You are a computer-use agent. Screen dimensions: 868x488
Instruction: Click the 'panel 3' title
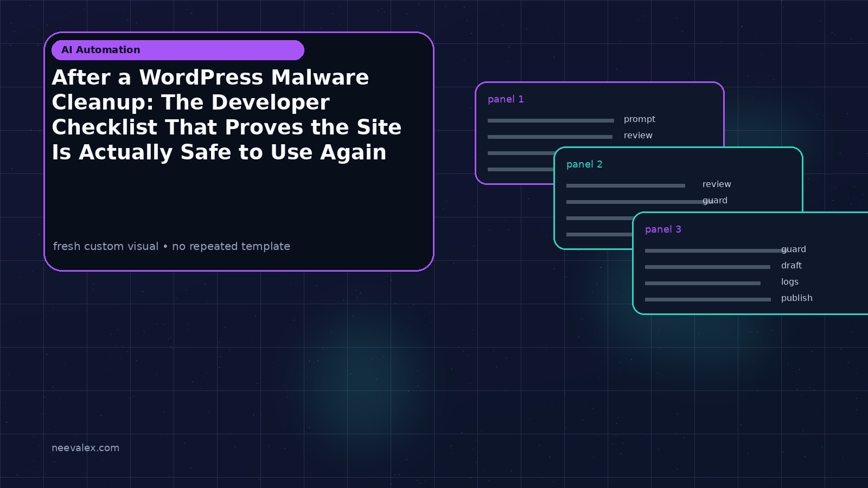[663, 229]
